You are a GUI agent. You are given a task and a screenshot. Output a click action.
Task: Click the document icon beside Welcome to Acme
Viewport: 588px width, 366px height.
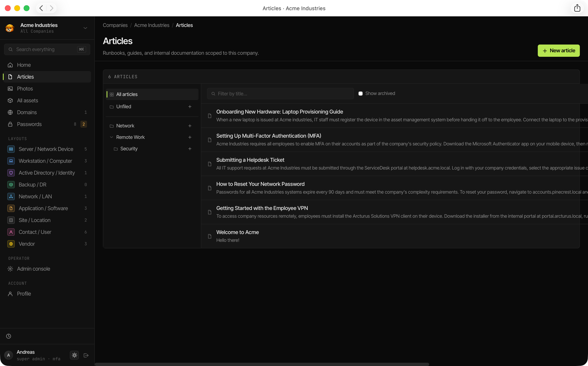click(210, 236)
